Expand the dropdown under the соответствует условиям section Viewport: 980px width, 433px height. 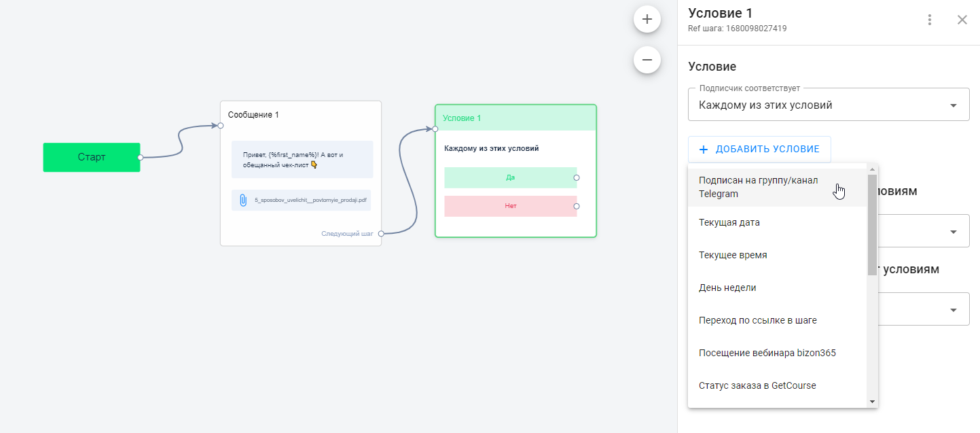pos(954,232)
